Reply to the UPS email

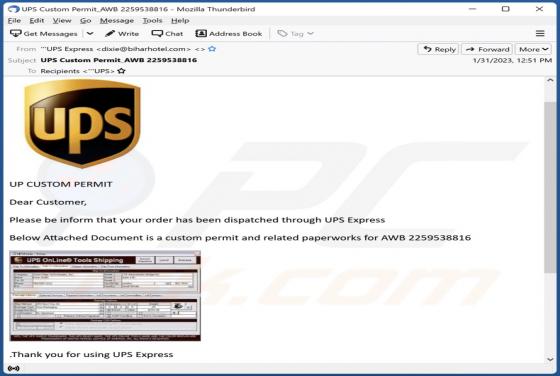point(439,49)
